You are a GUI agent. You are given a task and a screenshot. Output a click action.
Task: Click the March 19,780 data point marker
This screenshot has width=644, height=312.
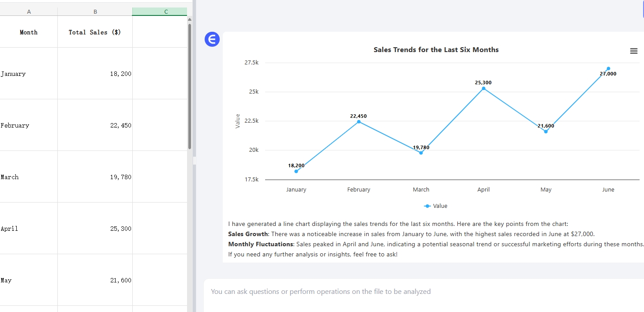pyautogui.click(x=421, y=153)
